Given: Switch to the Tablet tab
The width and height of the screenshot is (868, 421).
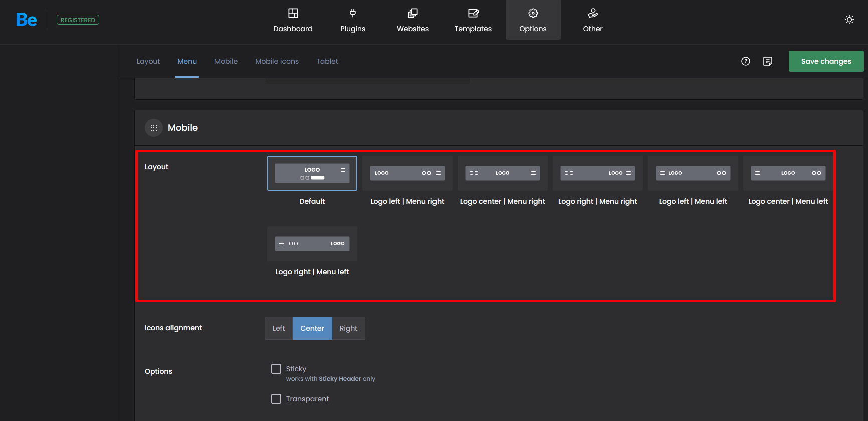Looking at the screenshot, I should (x=327, y=61).
